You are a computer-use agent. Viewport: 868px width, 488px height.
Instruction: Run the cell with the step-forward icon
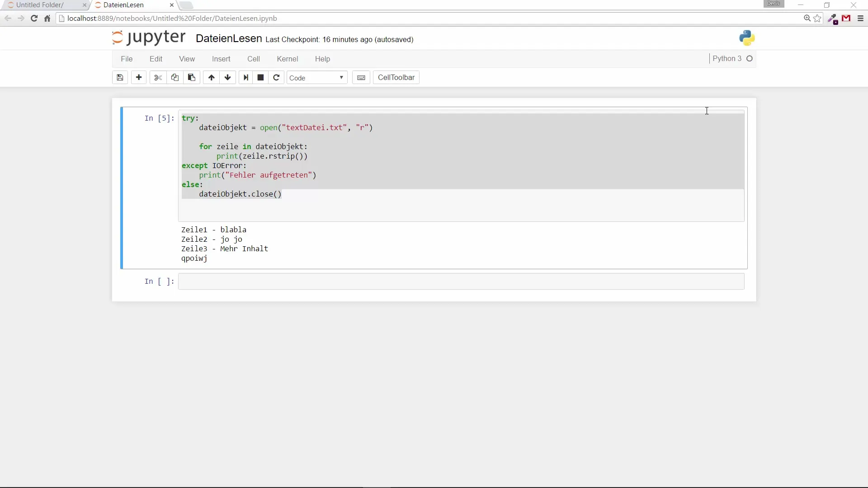tap(245, 78)
